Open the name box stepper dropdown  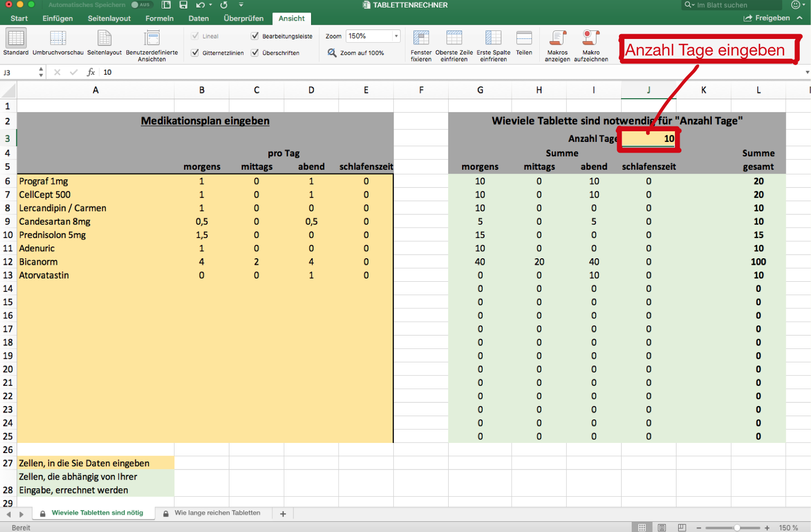coord(41,72)
